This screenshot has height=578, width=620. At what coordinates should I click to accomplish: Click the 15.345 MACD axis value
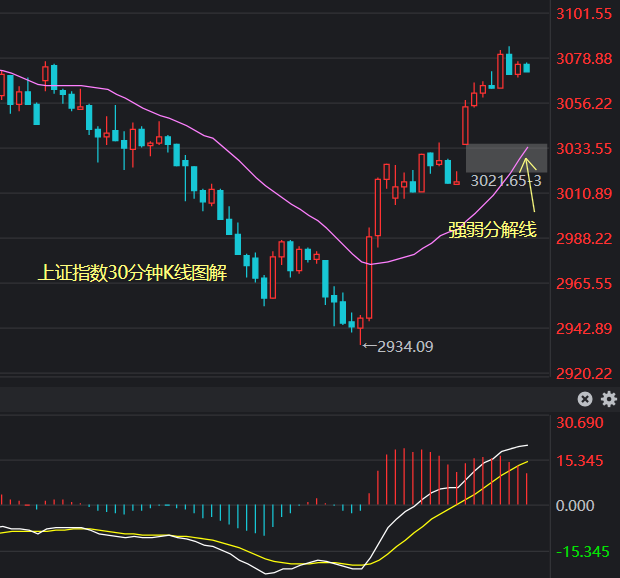[580, 461]
